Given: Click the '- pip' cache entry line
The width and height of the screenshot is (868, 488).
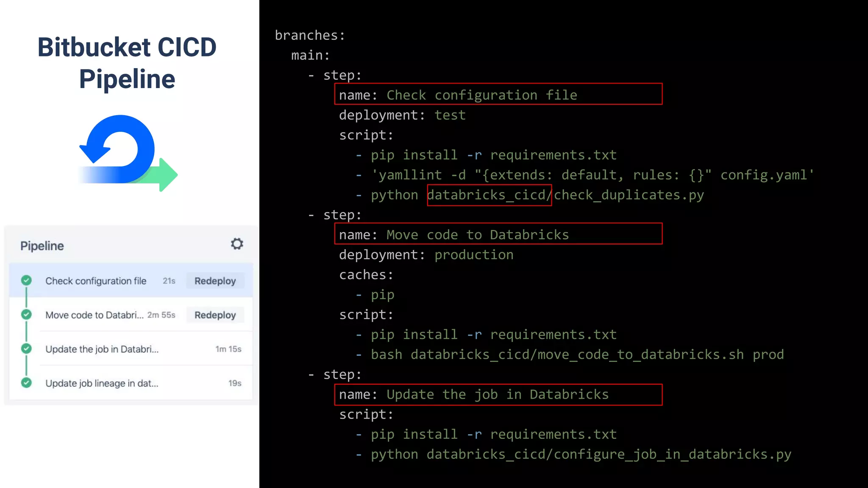Looking at the screenshot, I should coord(375,295).
